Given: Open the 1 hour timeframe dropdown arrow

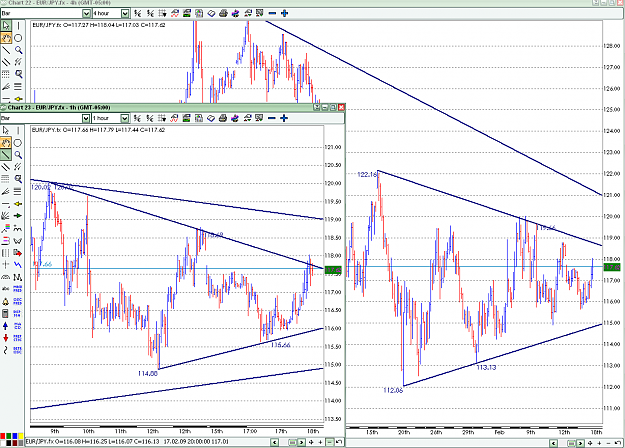Looking at the screenshot, I should [x=125, y=118].
